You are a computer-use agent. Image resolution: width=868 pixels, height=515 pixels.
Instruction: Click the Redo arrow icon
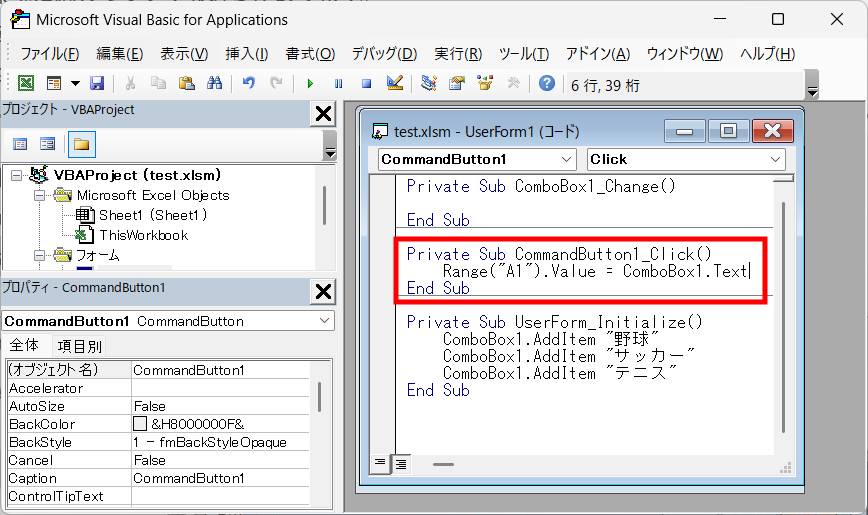276,83
